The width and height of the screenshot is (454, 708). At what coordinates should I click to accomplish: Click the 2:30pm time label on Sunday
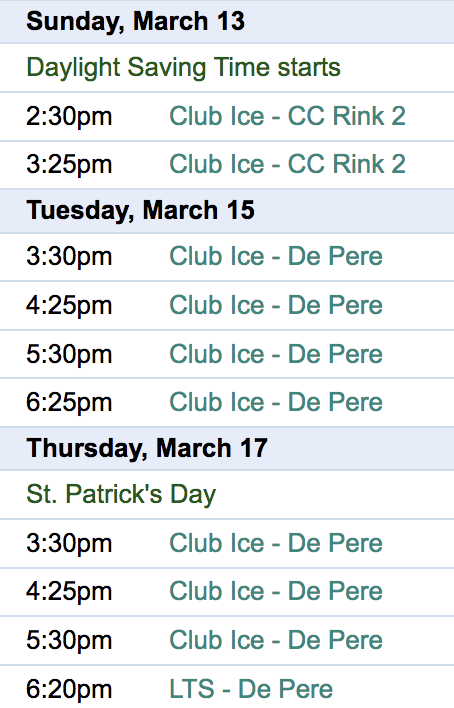tap(69, 116)
